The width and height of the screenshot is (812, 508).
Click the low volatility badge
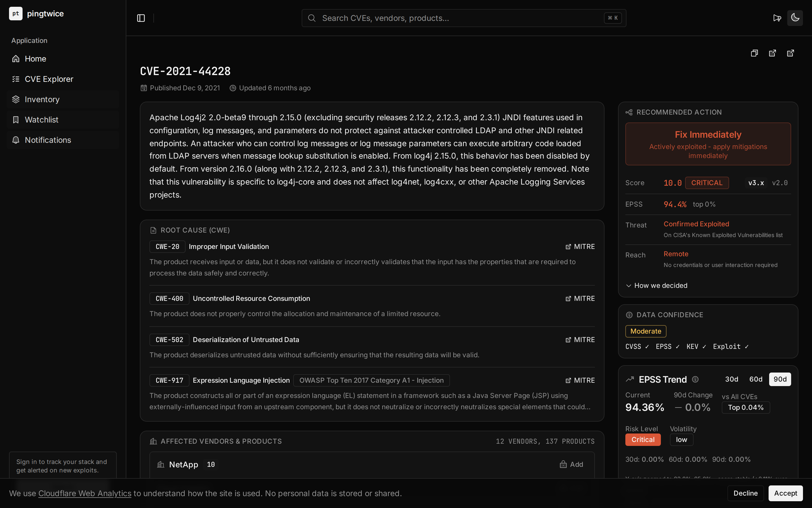click(x=681, y=440)
